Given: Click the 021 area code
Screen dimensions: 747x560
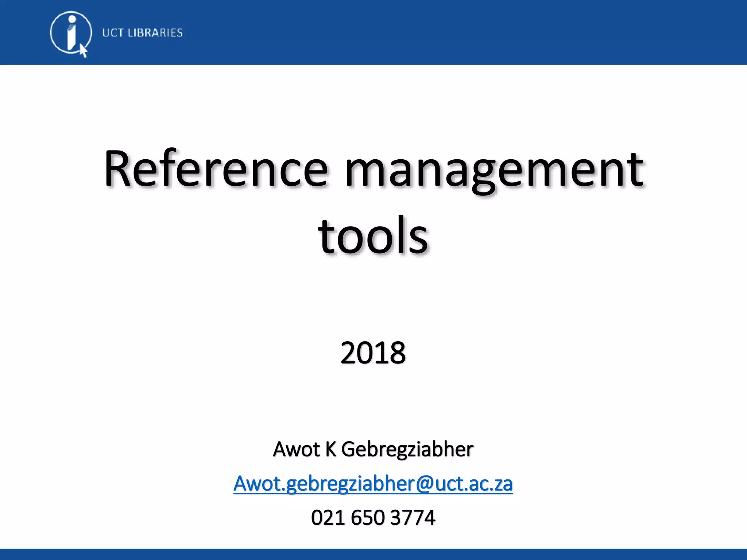Looking at the screenshot, I should tap(328, 517).
